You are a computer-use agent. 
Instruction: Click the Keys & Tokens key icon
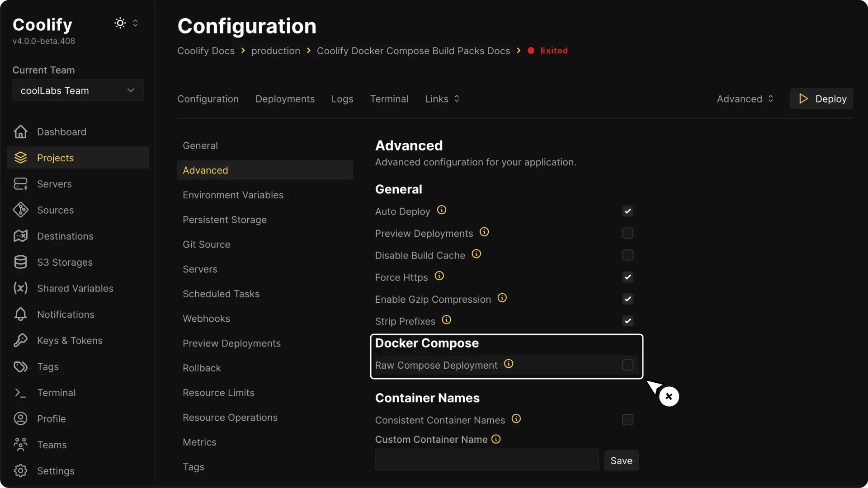point(20,340)
